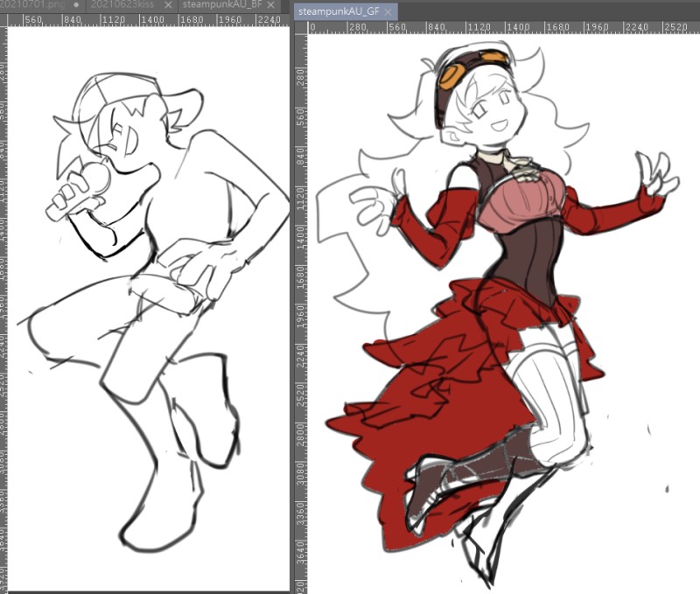
Task: Open the 20210623kiss document tab
Action: point(122,5)
